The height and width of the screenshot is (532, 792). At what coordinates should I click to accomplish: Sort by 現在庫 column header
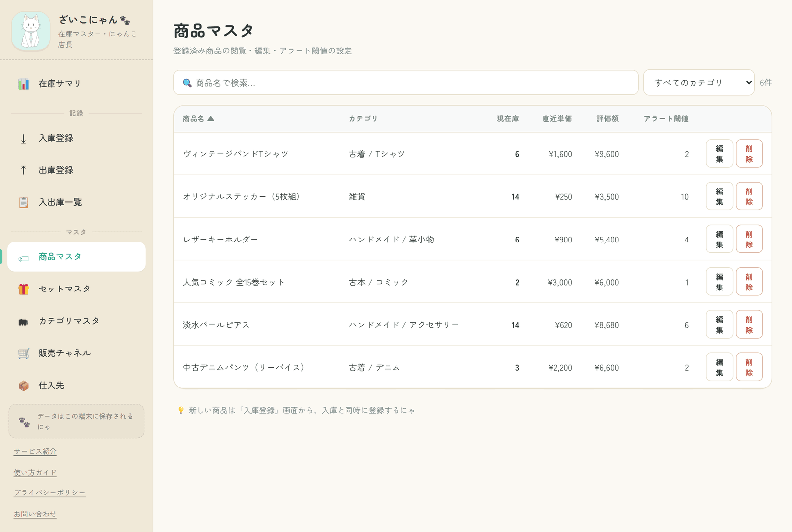(x=508, y=118)
